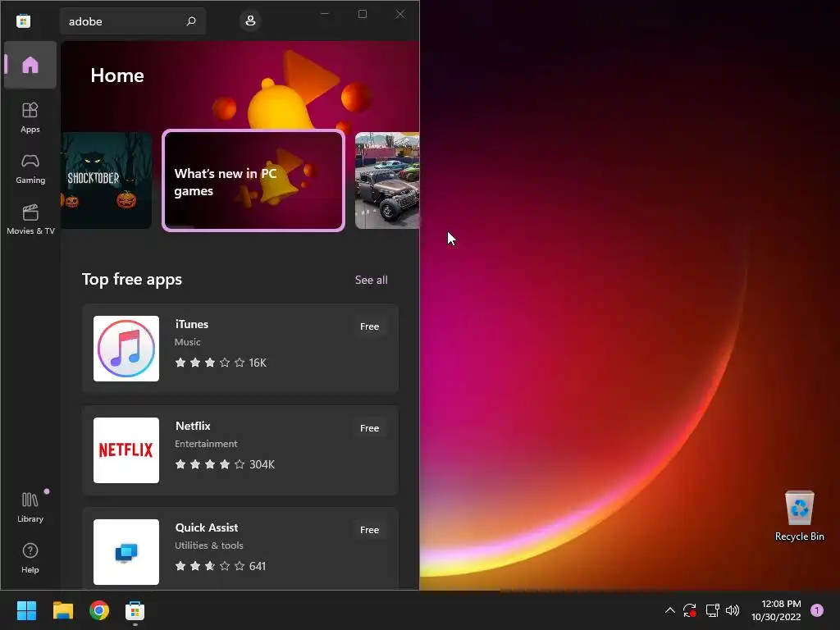The height and width of the screenshot is (630, 840).
Task: Open the Shocktober featured banner
Action: point(107,180)
